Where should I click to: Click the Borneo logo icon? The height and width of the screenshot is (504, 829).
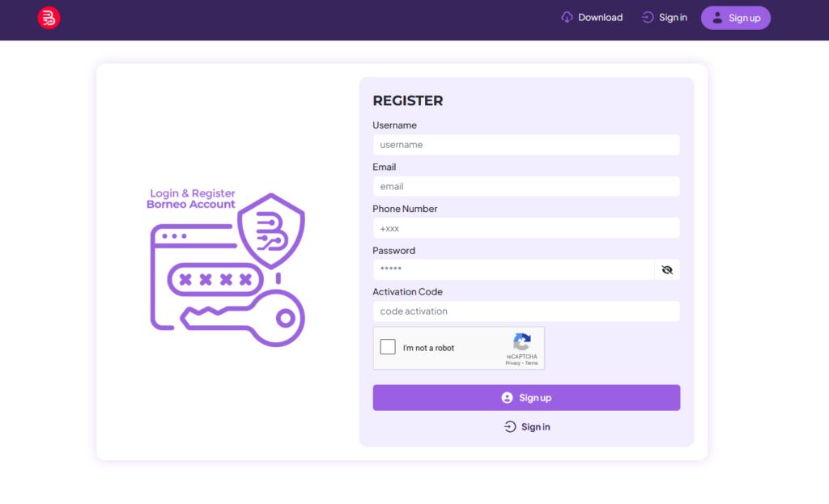[x=49, y=17]
